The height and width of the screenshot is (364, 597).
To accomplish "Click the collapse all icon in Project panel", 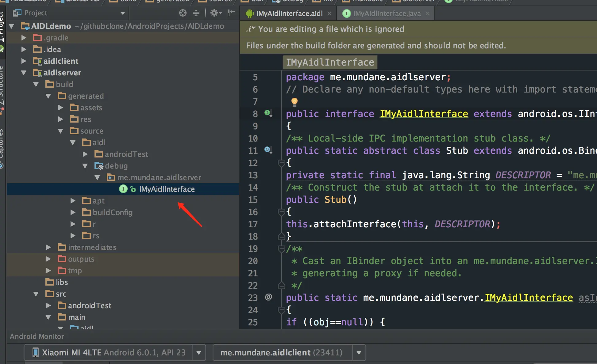I will (196, 13).
